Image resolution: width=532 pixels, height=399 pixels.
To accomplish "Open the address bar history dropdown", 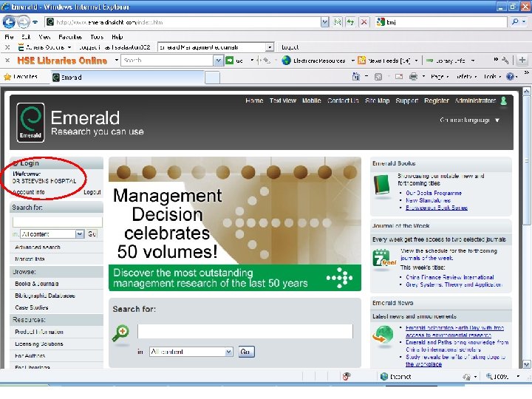I will point(324,22).
